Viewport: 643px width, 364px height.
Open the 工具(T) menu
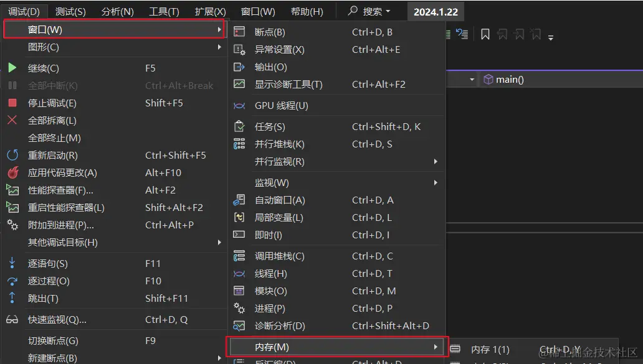164,11
